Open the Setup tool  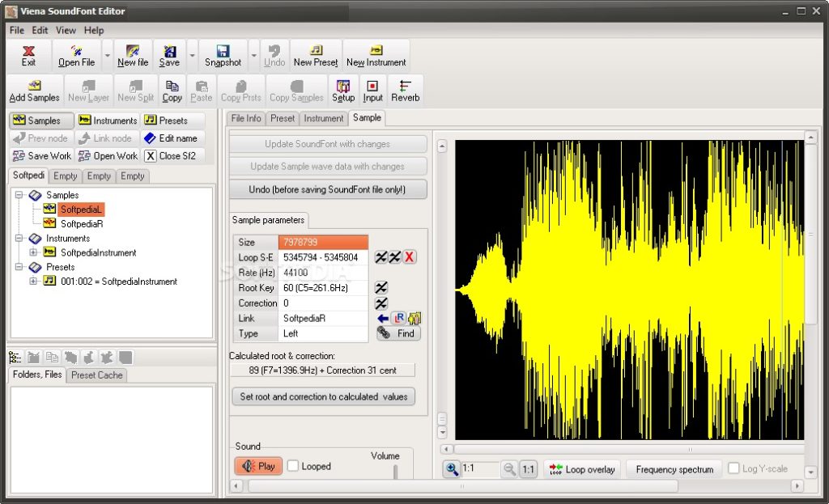click(x=343, y=91)
